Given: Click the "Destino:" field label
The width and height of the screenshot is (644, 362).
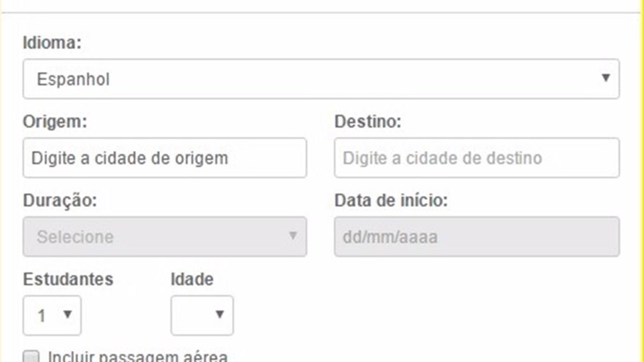Looking at the screenshot, I should pos(368,122).
